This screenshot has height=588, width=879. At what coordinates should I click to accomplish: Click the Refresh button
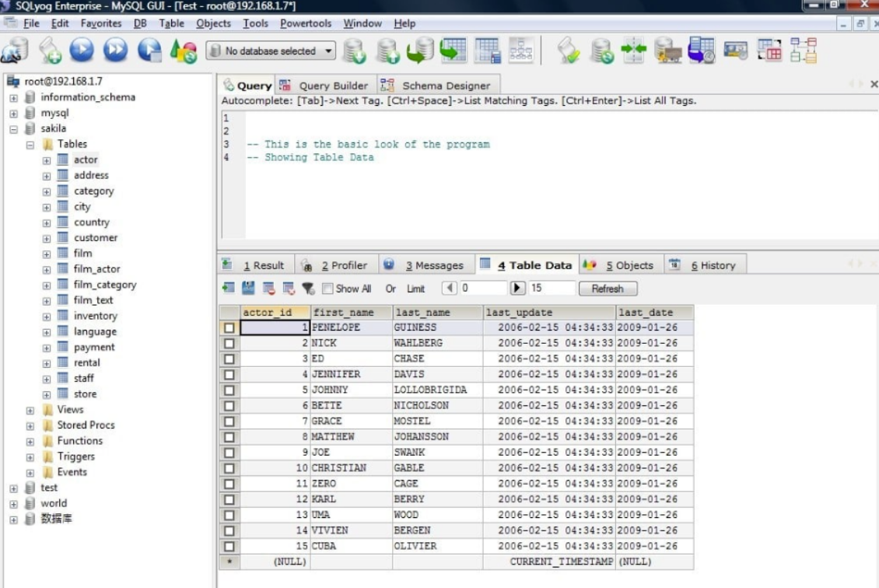click(607, 289)
